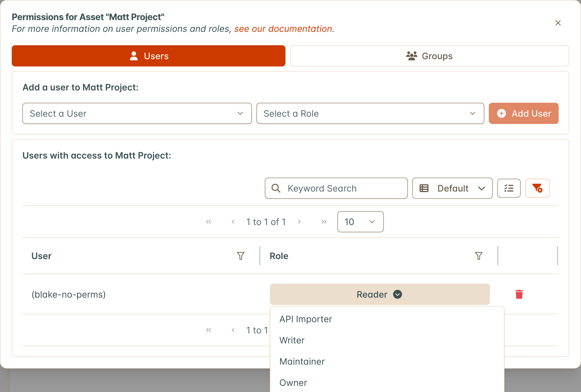The width and height of the screenshot is (581, 392).
Task: Go to next page in top pagination
Action: point(299,222)
